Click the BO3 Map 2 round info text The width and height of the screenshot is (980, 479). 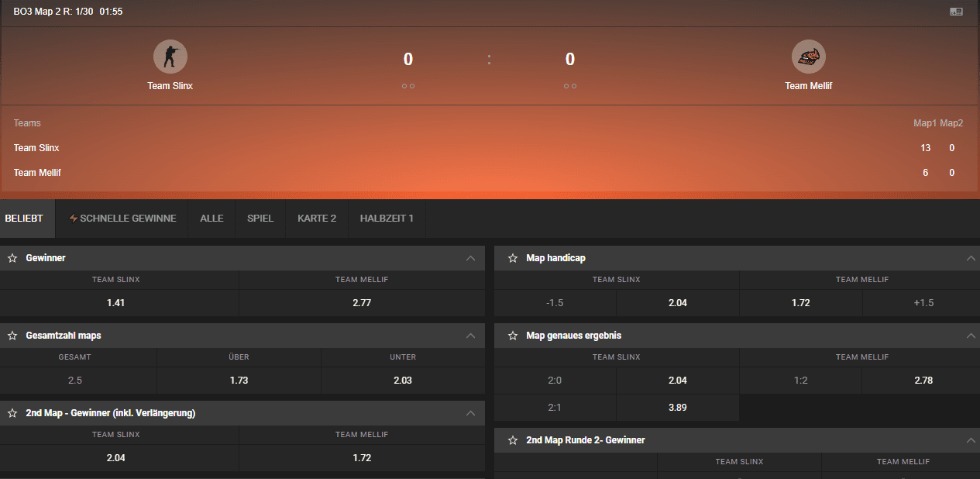[68, 12]
